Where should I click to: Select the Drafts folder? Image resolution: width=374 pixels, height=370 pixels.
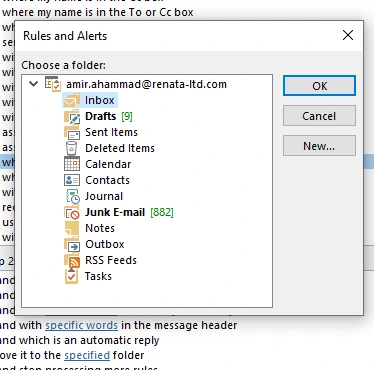point(101,116)
